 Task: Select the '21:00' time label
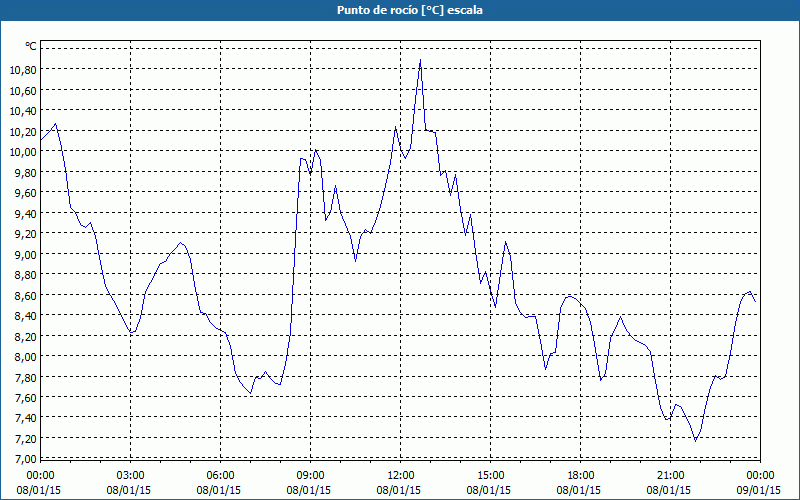[670, 476]
